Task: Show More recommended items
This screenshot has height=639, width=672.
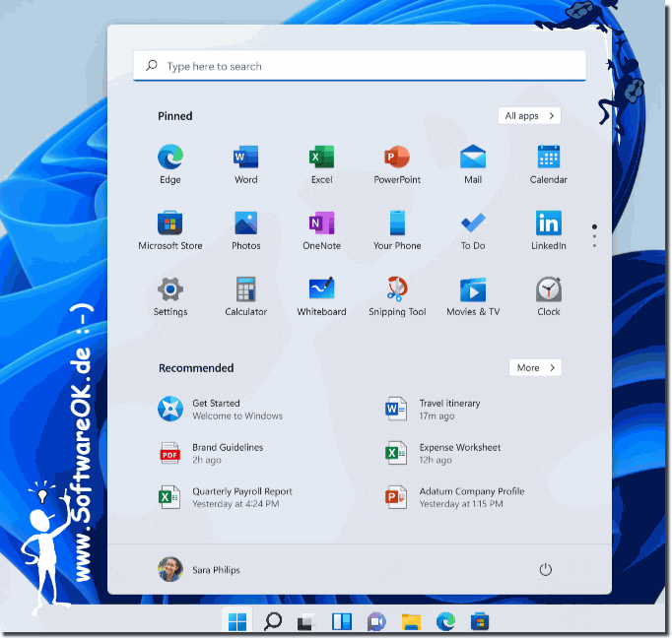Action: click(x=535, y=367)
